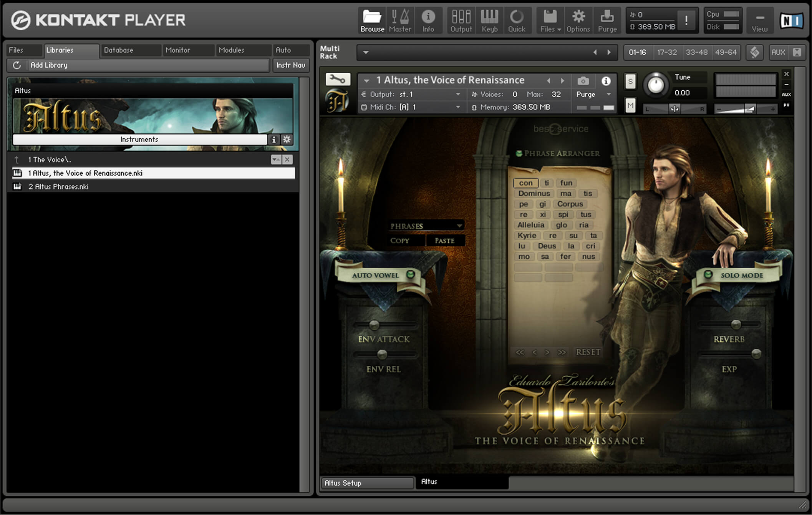Image resolution: width=812 pixels, height=515 pixels.
Task: Click the Add Library button
Action: click(148, 65)
